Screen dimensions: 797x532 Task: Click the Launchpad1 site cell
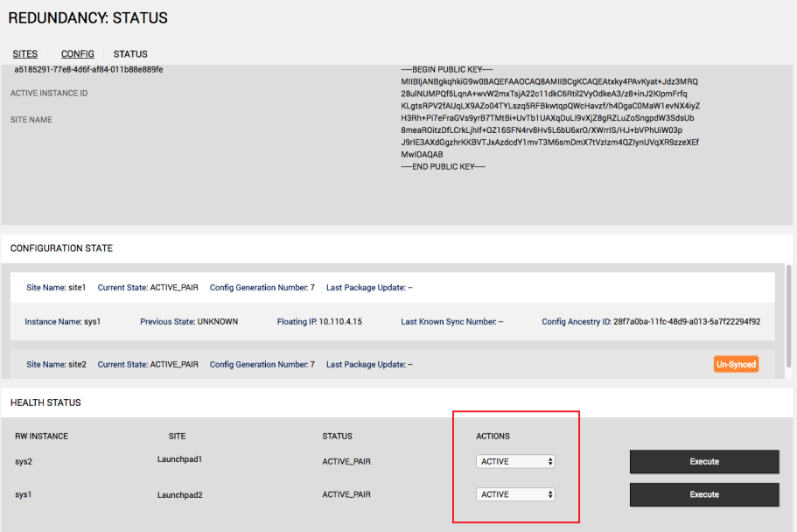point(179,459)
